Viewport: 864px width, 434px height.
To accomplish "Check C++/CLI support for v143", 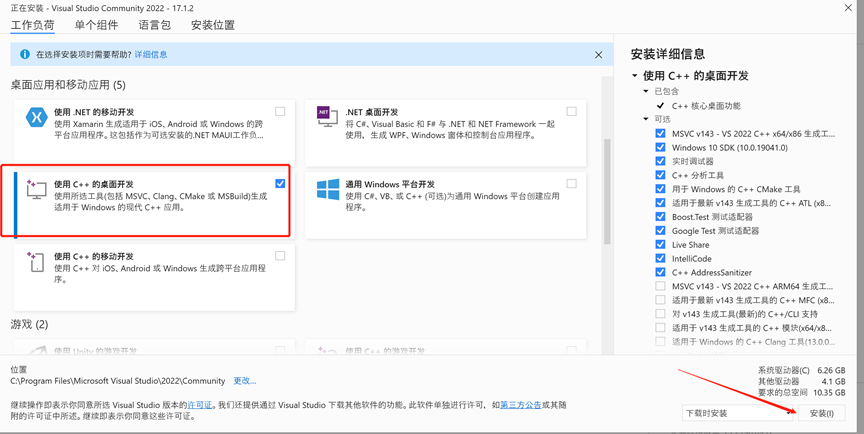I will pyautogui.click(x=660, y=313).
